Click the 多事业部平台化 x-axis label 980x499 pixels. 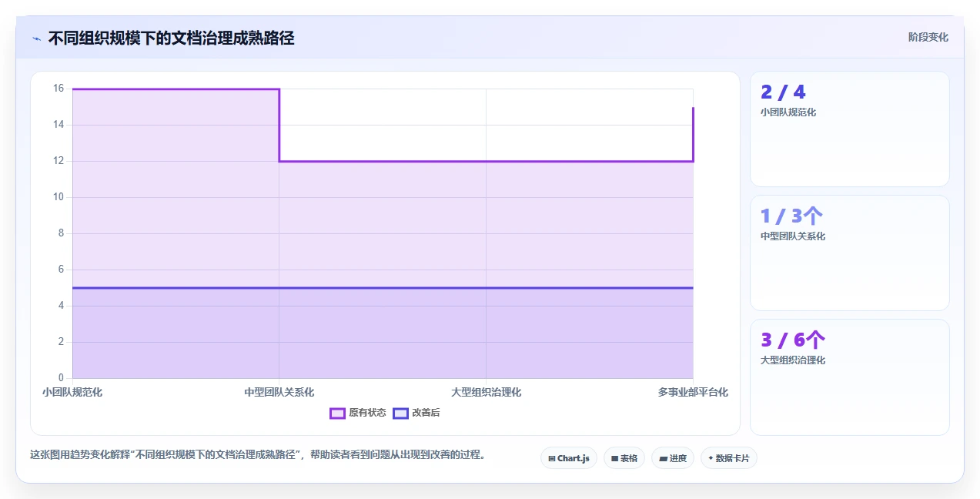(x=693, y=392)
